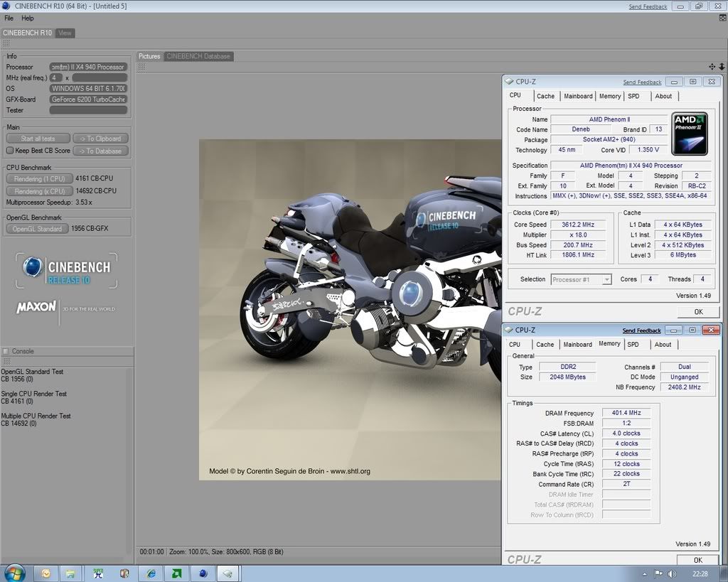Click the CPU-Z chip icon in lower Memory window

(509, 330)
